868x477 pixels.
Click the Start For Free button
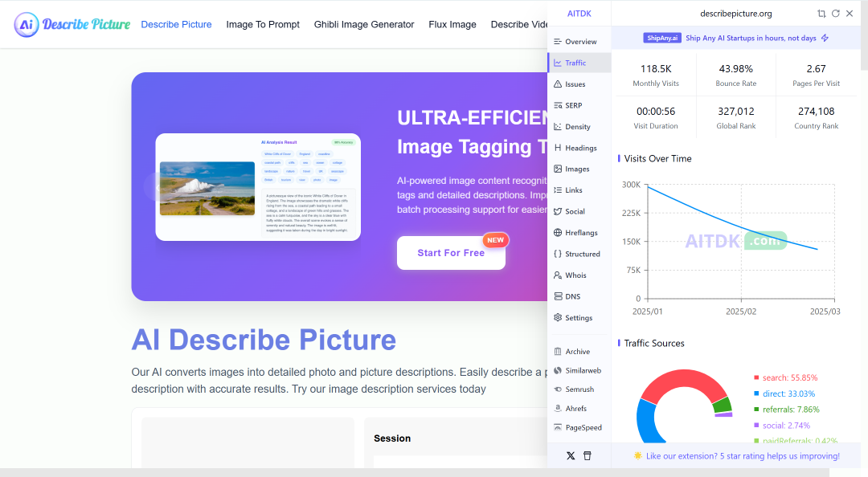tap(451, 253)
